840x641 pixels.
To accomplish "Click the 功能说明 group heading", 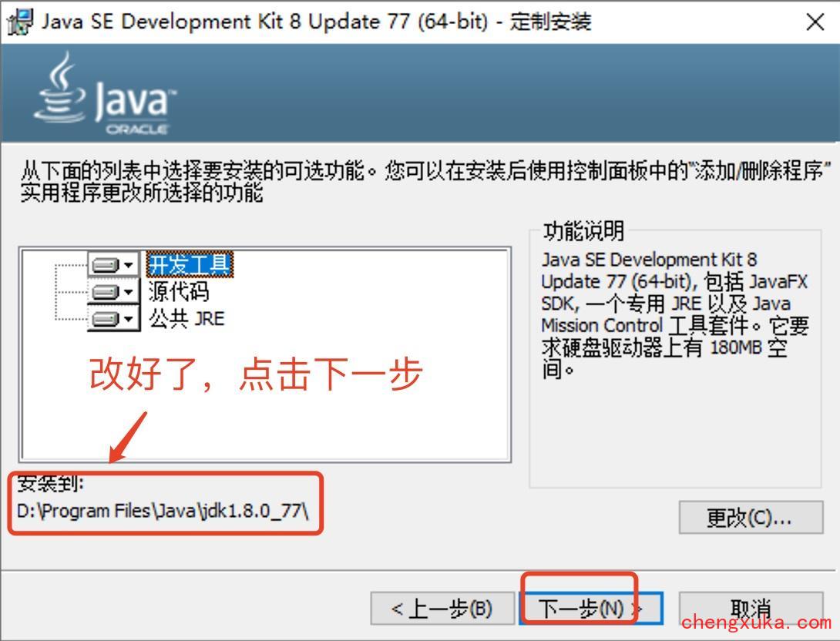I will 583,231.
